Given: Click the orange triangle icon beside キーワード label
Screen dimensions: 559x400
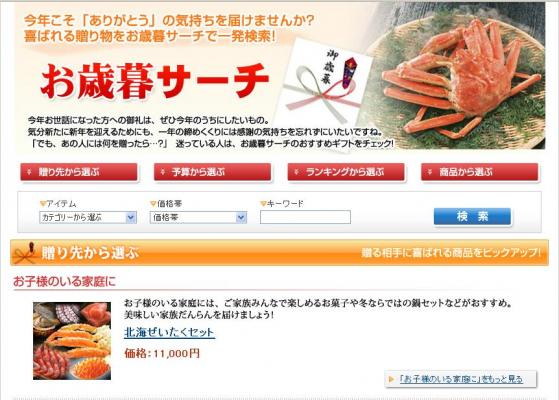Looking at the screenshot, I should pos(263,204).
